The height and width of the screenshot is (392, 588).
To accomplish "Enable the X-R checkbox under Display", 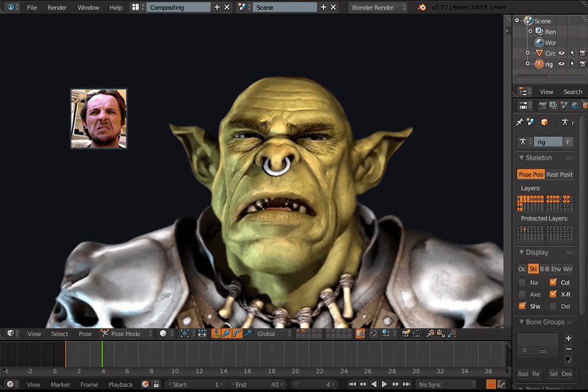I will (554, 294).
